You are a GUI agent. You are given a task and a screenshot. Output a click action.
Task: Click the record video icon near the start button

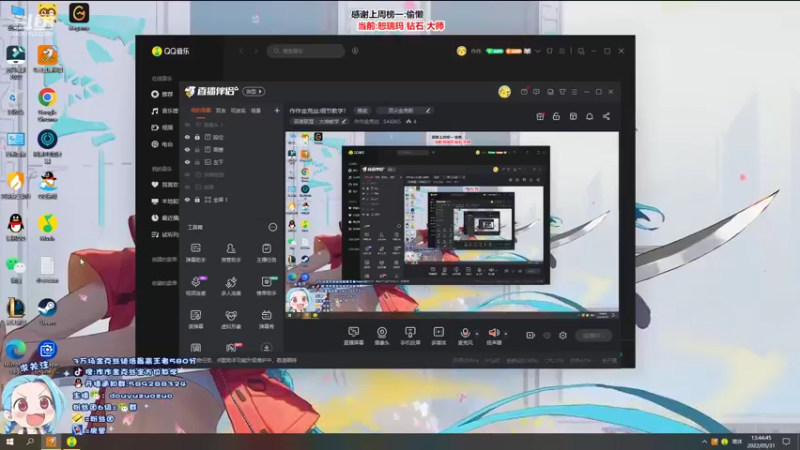tap(531, 335)
